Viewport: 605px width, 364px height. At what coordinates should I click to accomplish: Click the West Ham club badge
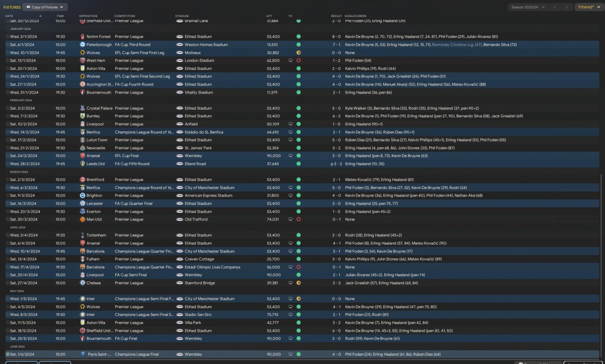[x=82, y=61]
